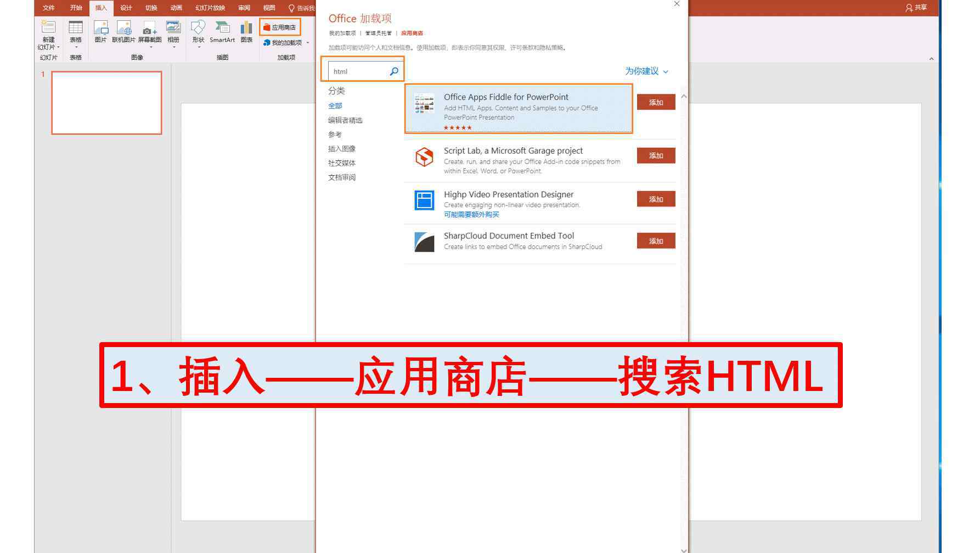The image size is (980, 553).
Task: Select slide 1 thumbnail
Action: coord(106,103)
